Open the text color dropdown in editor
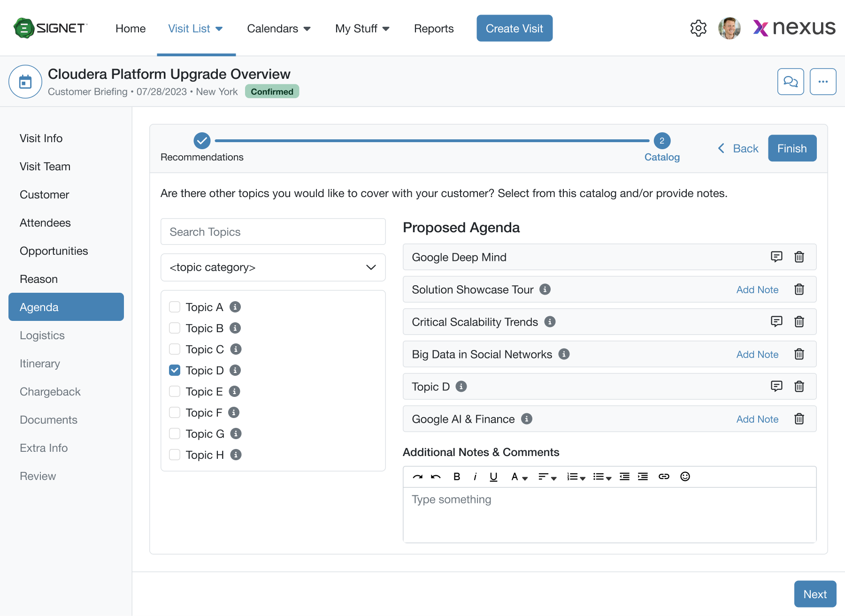845x616 pixels. click(x=519, y=477)
